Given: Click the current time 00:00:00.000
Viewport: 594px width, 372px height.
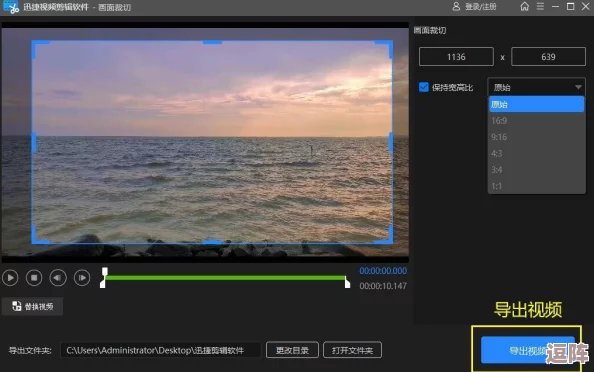Looking at the screenshot, I should (x=383, y=271).
